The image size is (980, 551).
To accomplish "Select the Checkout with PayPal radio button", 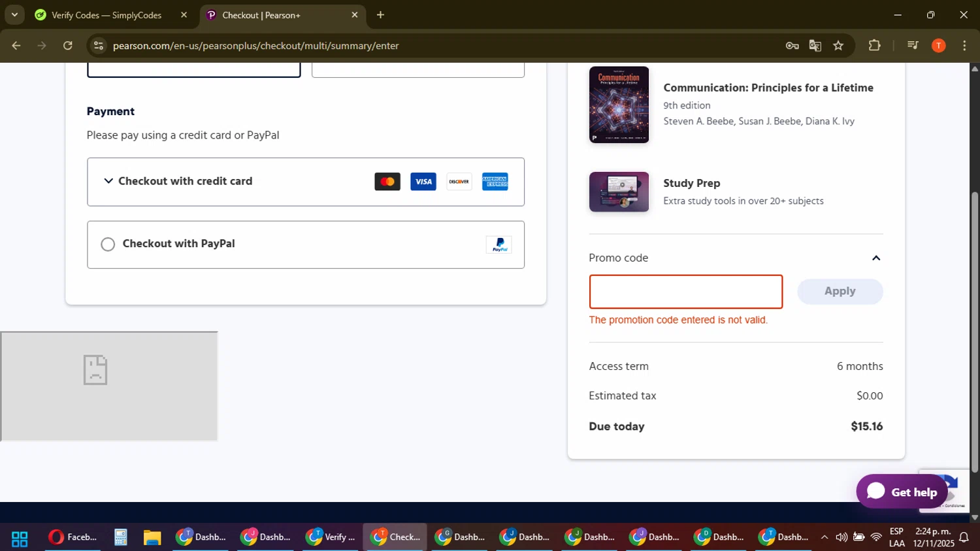I will [x=108, y=244].
